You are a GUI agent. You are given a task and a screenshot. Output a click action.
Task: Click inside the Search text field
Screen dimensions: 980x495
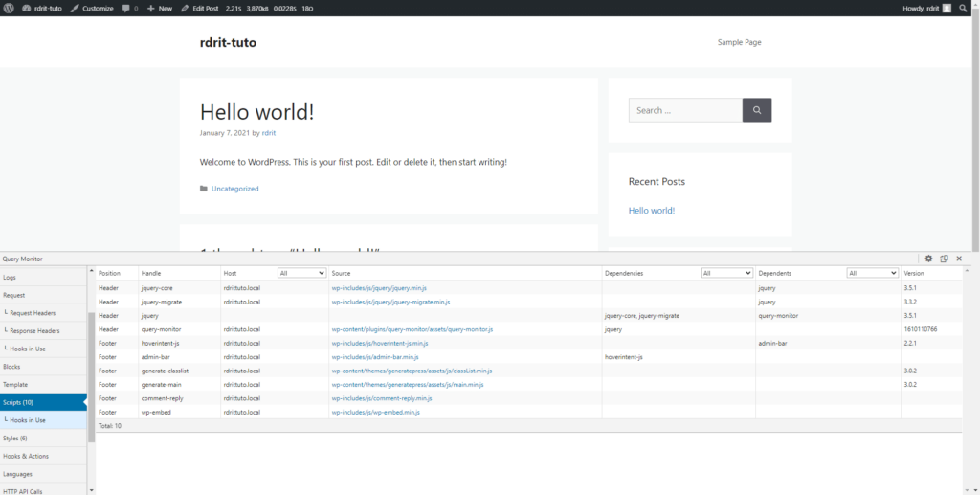(x=684, y=110)
